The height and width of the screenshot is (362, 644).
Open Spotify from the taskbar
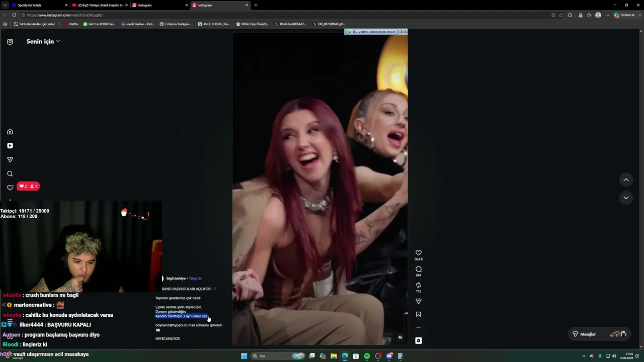pos(367,356)
